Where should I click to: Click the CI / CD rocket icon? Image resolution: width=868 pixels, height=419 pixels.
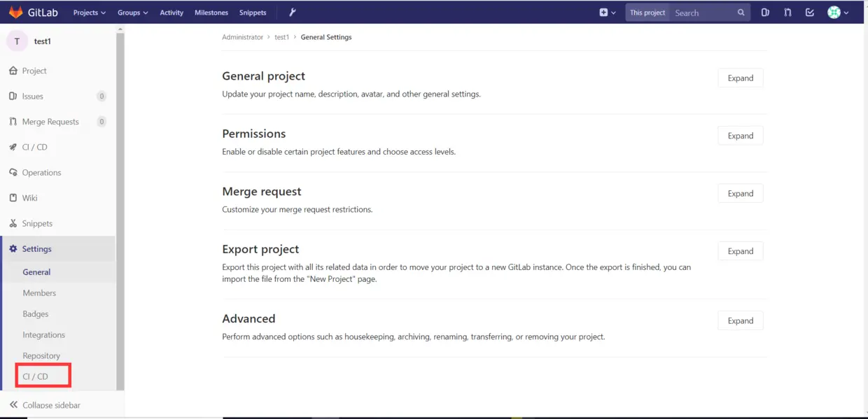pos(13,147)
